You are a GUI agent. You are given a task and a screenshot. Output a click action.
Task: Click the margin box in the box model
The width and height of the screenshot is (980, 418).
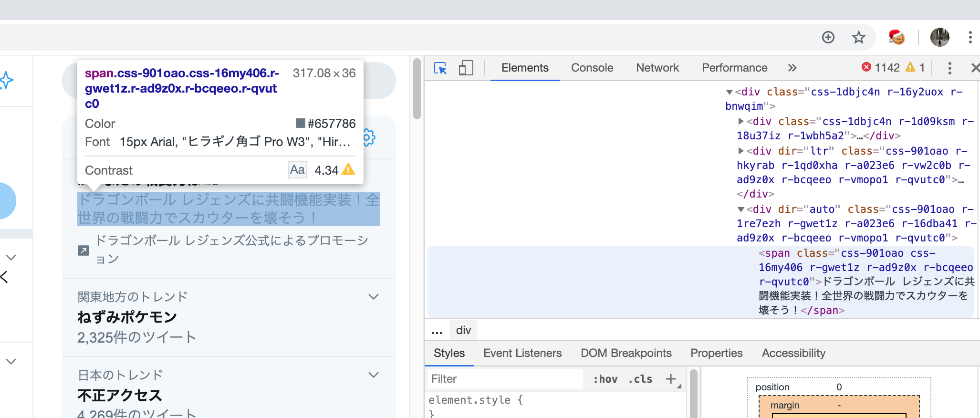coord(839,406)
